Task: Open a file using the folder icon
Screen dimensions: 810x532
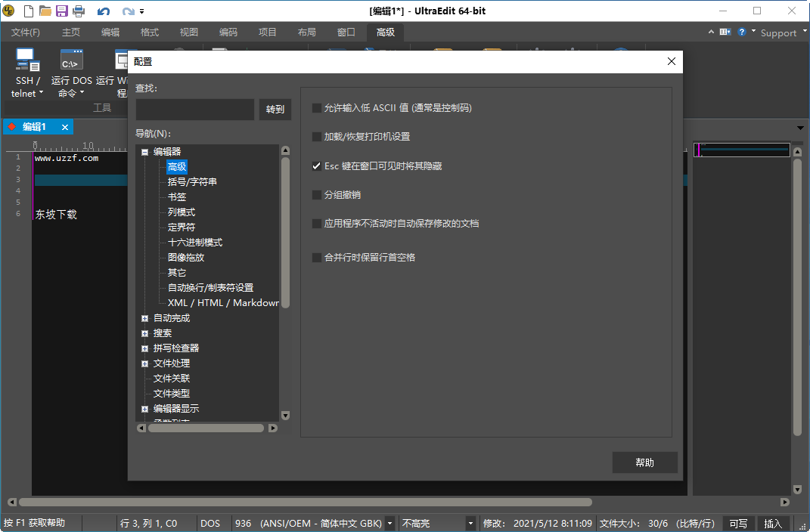Action: [45, 11]
